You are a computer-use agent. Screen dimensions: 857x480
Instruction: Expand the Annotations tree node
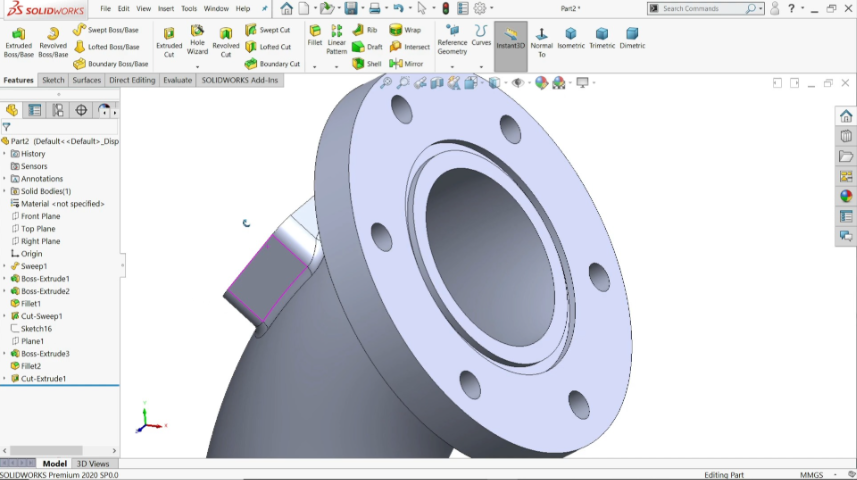4,179
